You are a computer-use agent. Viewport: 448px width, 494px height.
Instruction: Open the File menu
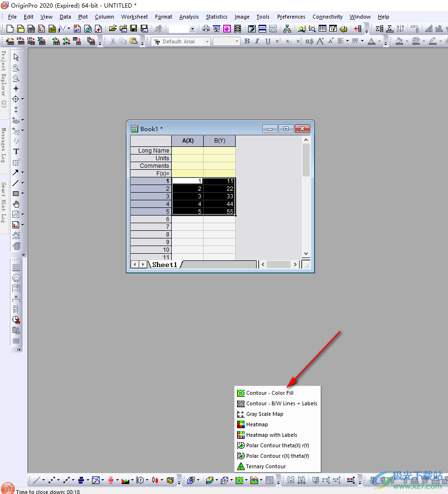point(12,17)
